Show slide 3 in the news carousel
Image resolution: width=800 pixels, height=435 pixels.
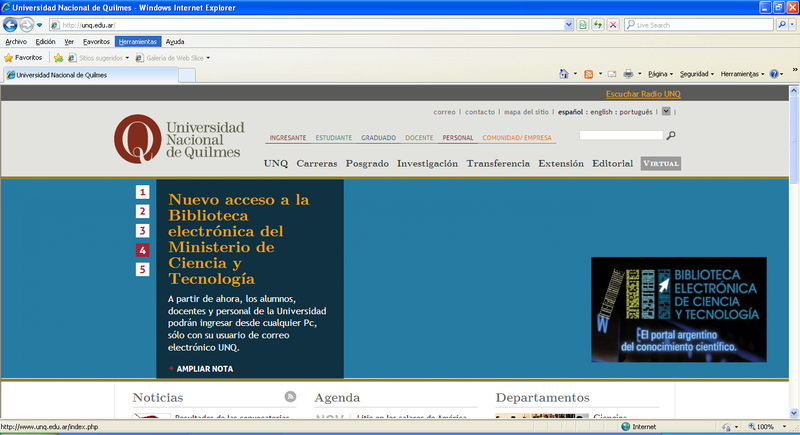(142, 231)
